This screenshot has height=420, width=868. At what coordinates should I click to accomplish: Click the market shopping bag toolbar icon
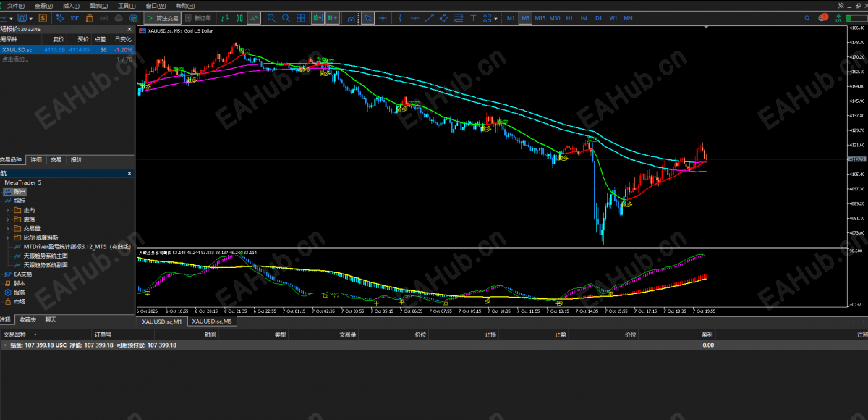coord(90,17)
